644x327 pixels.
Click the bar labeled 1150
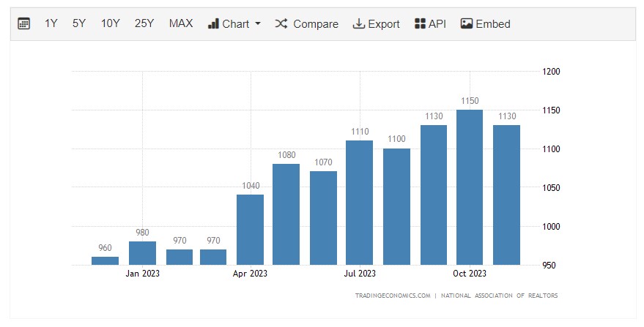(470, 187)
